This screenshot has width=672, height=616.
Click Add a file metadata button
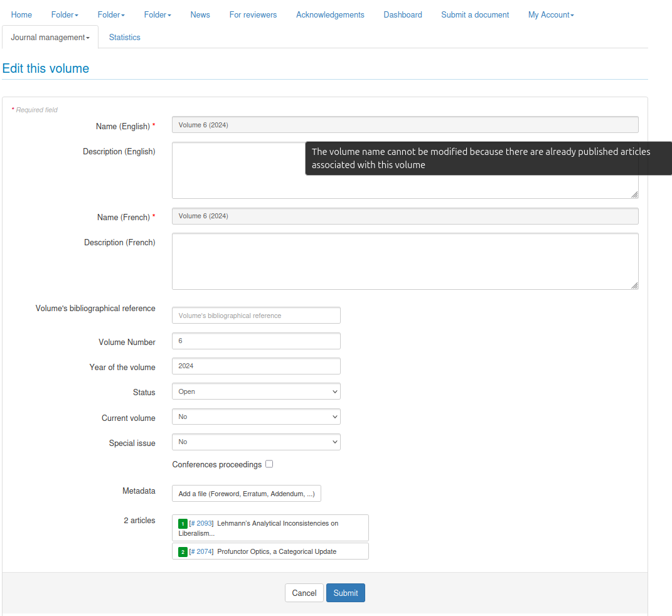[x=247, y=494]
